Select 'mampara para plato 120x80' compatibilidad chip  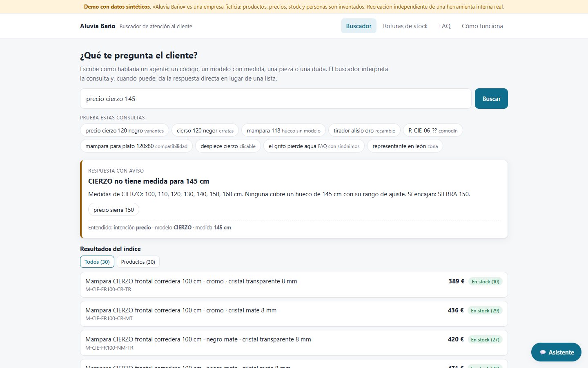coord(136,146)
